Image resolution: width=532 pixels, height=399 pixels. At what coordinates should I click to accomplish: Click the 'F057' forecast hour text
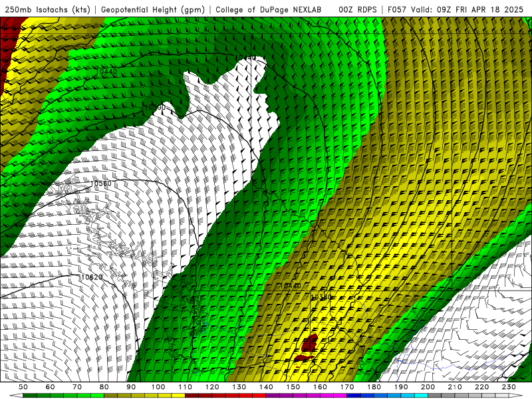[398, 9]
